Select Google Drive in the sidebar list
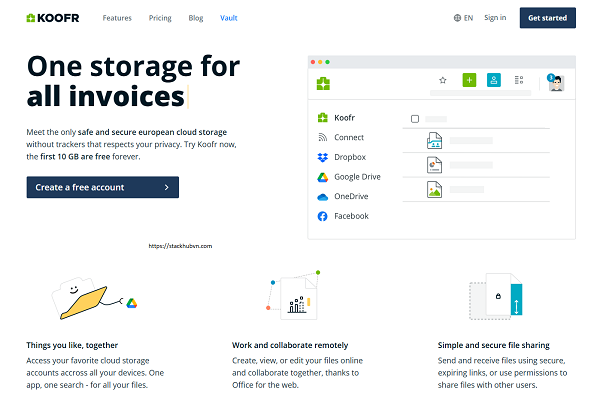 click(x=349, y=177)
